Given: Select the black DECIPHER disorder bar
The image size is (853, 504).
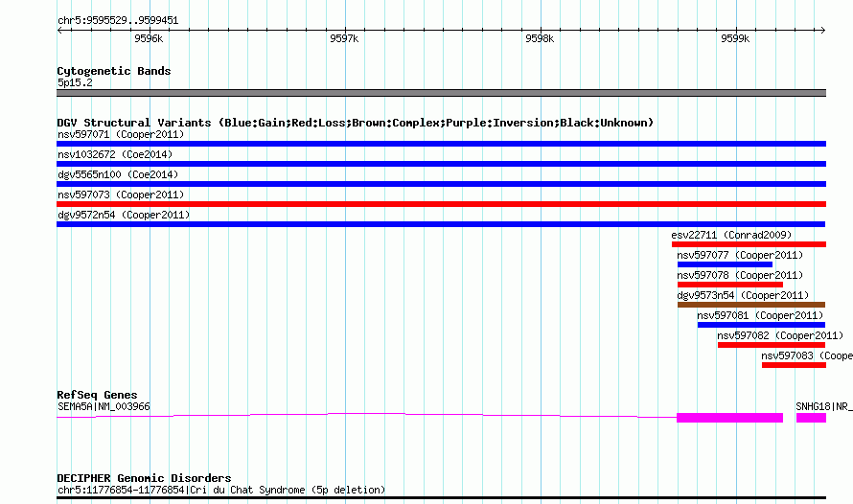Looking at the screenshot, I should 441,498.
